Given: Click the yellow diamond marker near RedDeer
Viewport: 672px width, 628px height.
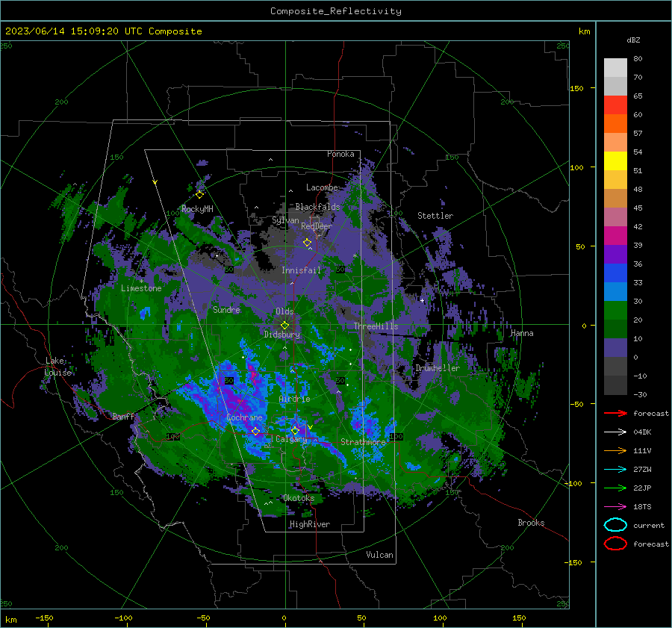Looking at the screenshot, I should pos(307,243).
